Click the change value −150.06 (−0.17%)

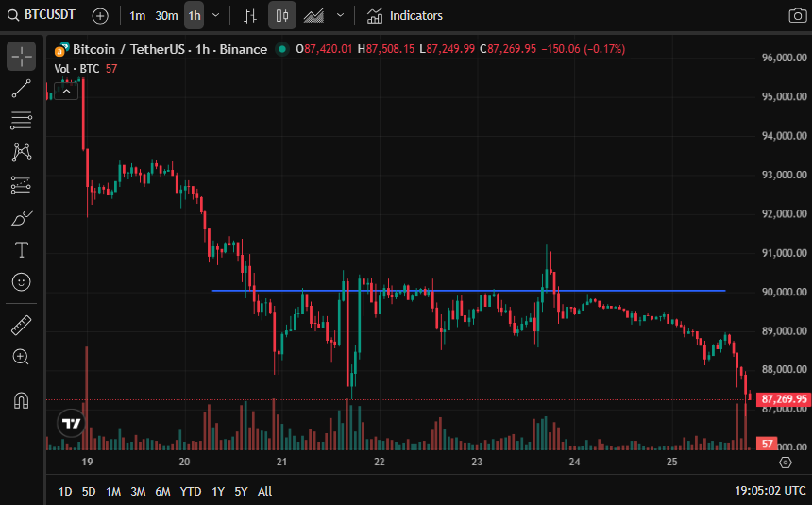(584, 49)
